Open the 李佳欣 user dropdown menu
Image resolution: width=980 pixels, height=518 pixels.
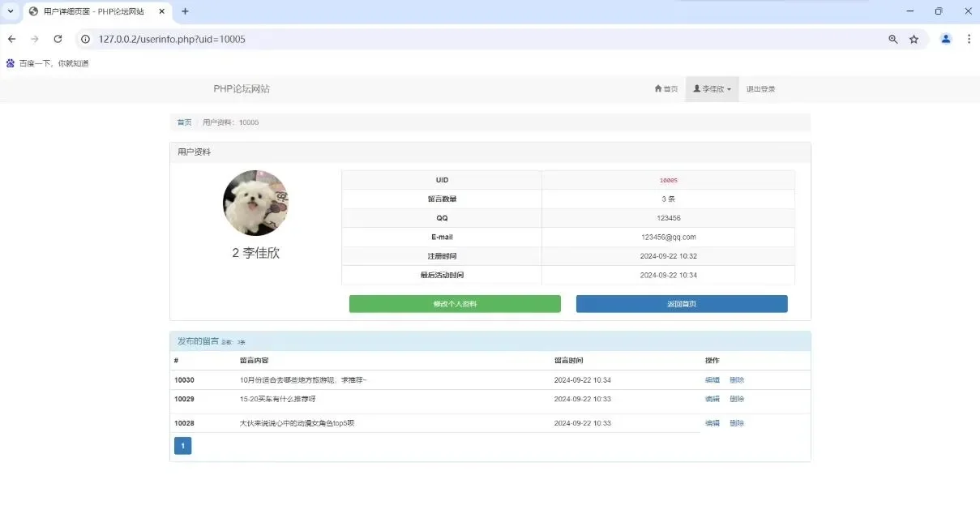click(712, 89)
